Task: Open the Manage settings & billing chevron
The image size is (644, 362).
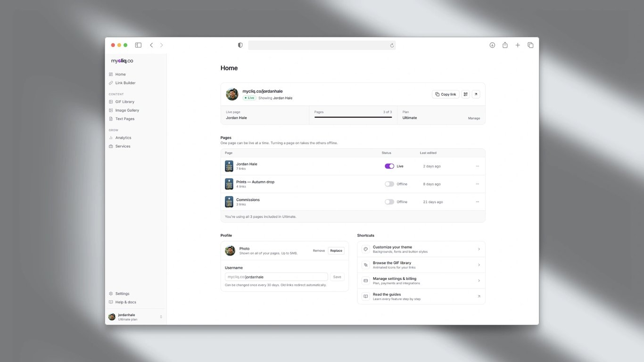Action: point(479,280)
